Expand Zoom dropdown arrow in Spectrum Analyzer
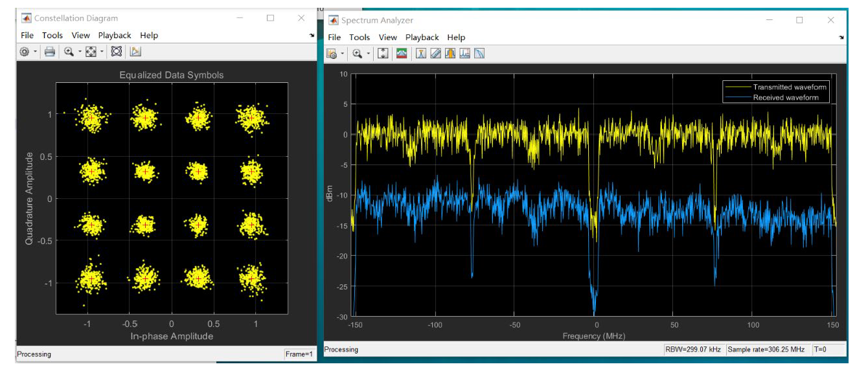The image size is (868, 373). 368,54
